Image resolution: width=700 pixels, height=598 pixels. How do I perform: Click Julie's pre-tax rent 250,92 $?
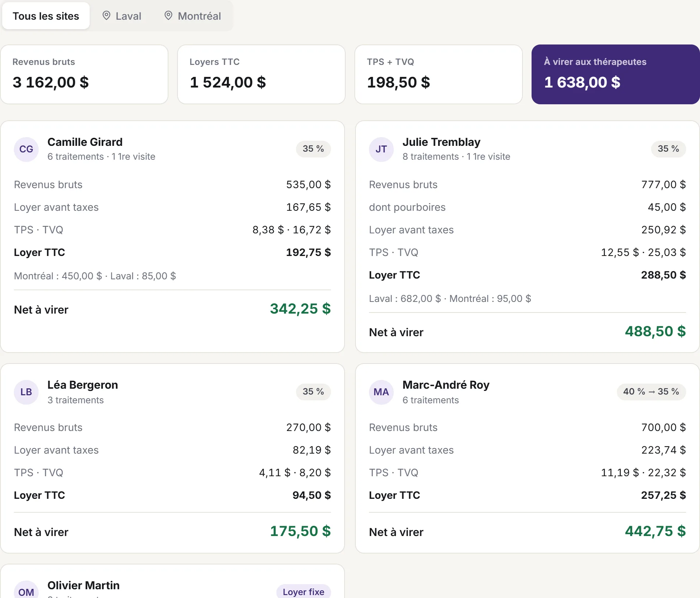664,230
